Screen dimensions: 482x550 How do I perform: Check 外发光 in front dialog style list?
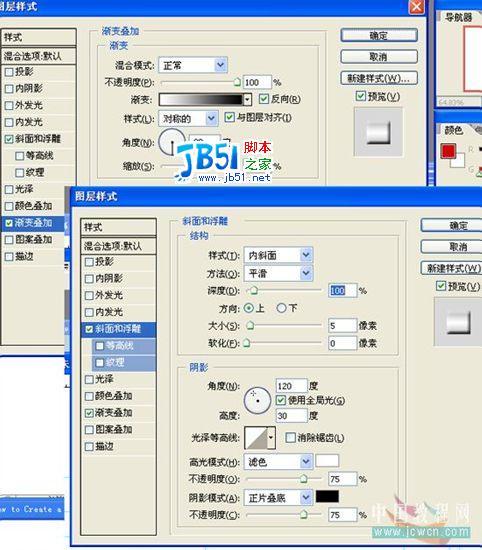click(89, 295)
